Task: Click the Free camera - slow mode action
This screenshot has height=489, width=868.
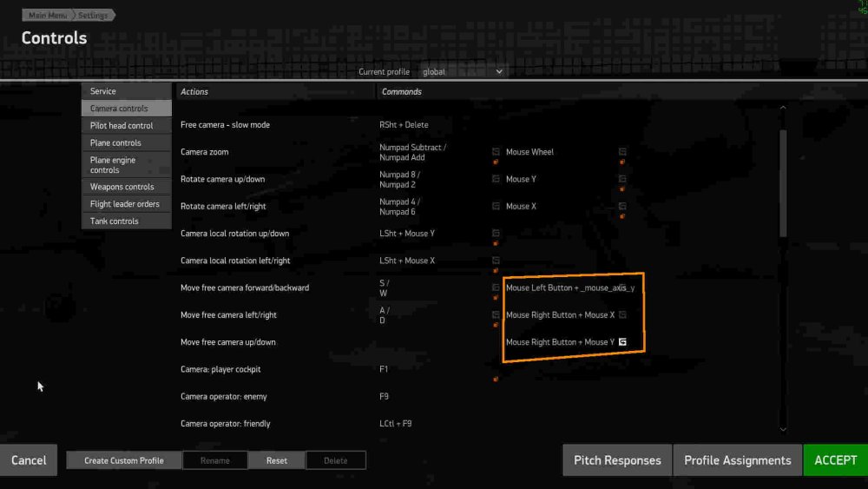Action: pos(226,124)
